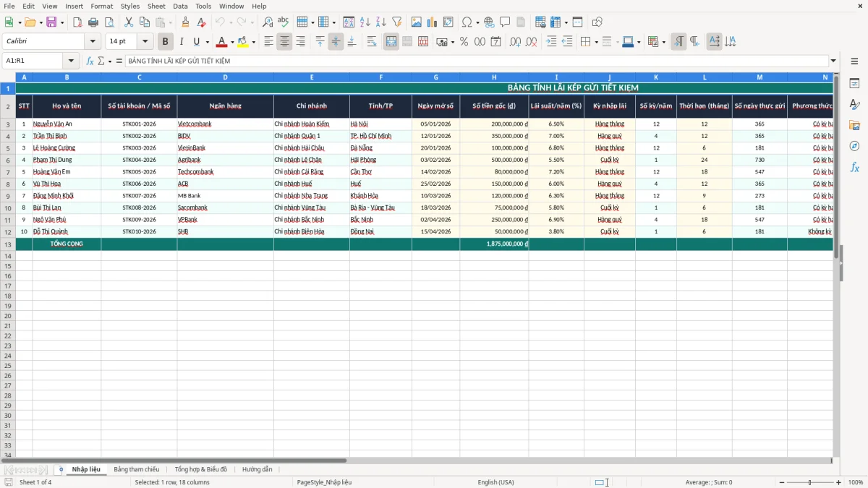868x488 pixels.
Task: Insert a comment with the speech-bubble icon
Action: point(505,22)
